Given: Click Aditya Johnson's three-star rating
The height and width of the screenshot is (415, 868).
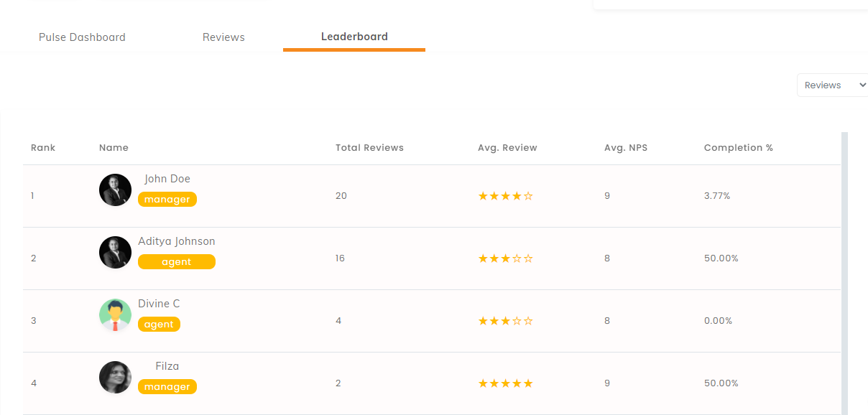Looking at the screenshot, I should (506, 258).
